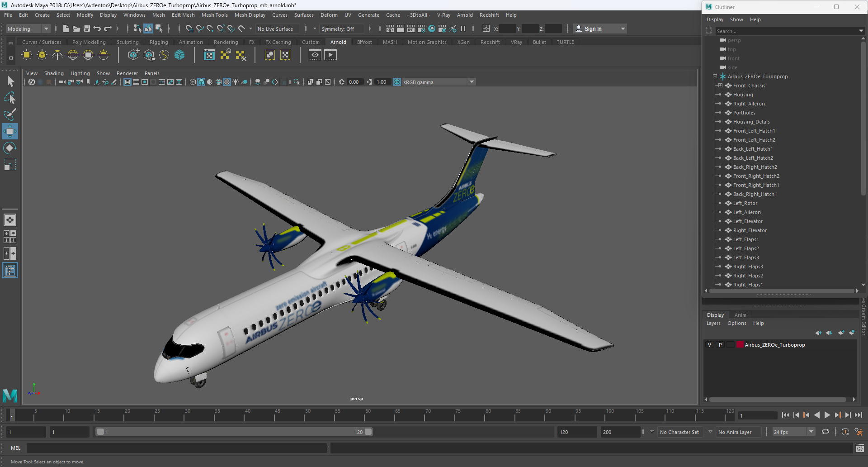The image size is (868, 467).
Task: Switch to Anim layer tab
Action: [740, 315]
